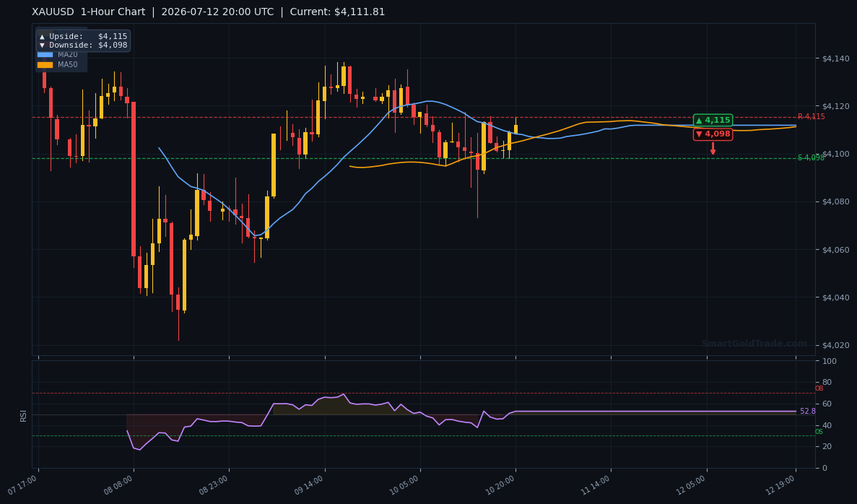Click the 07 17:00 time axis label

(22, 485)
